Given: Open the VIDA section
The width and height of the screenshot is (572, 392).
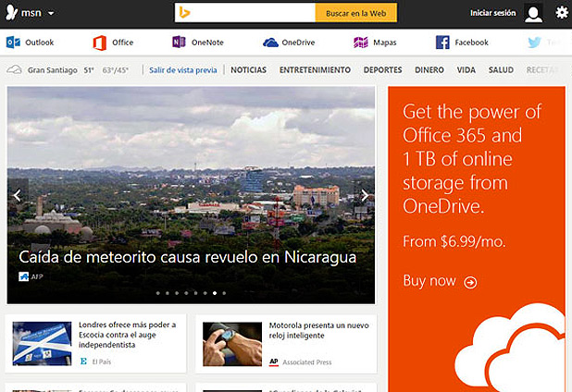Looking at the screenshot, I should (466, 70).
